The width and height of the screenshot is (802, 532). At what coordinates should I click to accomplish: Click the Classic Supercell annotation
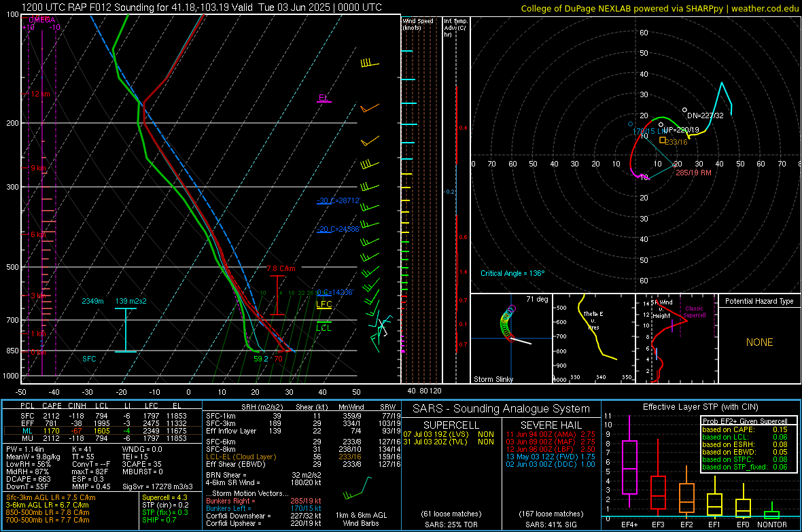coord(695,312)
